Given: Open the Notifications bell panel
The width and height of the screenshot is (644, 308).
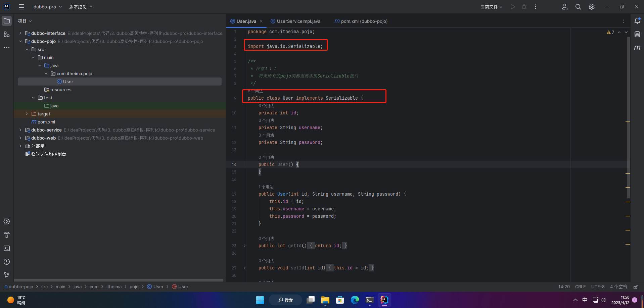Looking at the screenshot, I should point(637,21).
